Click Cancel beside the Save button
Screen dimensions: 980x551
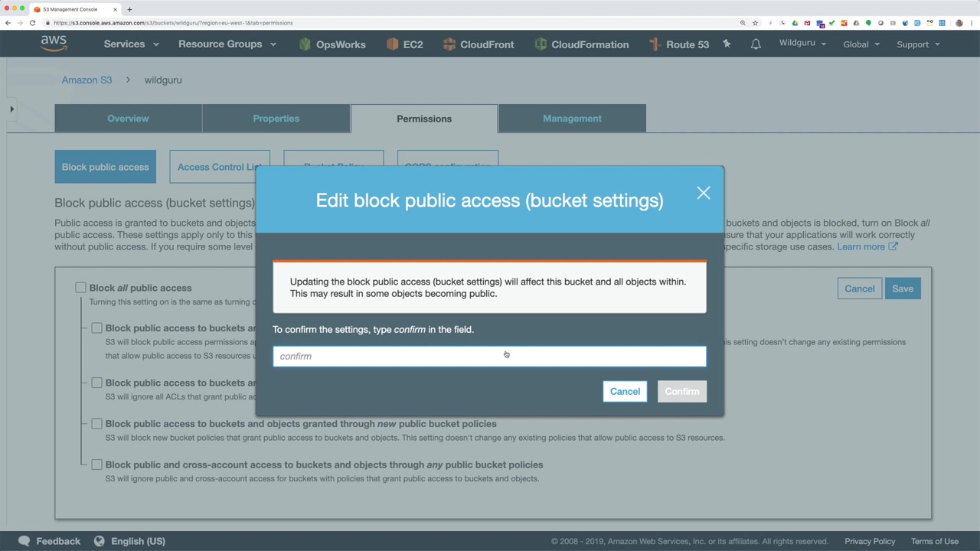coord(859,289)
